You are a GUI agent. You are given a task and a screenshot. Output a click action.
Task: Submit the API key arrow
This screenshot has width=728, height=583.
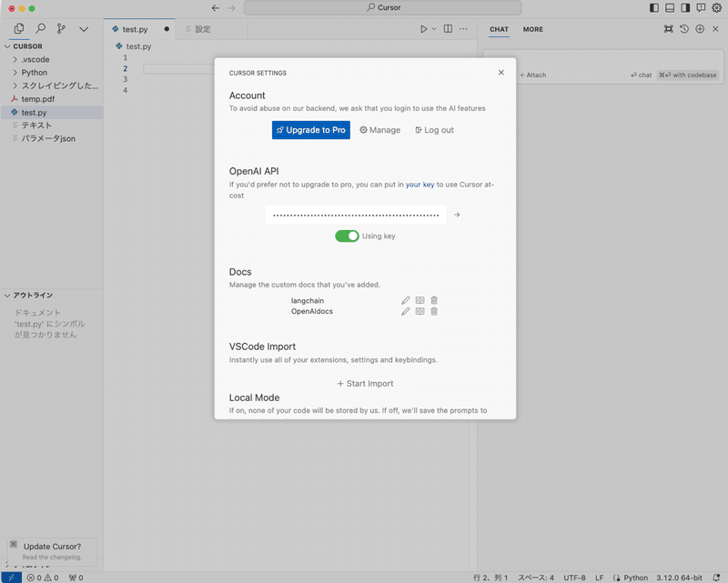[x=457, y=215]
